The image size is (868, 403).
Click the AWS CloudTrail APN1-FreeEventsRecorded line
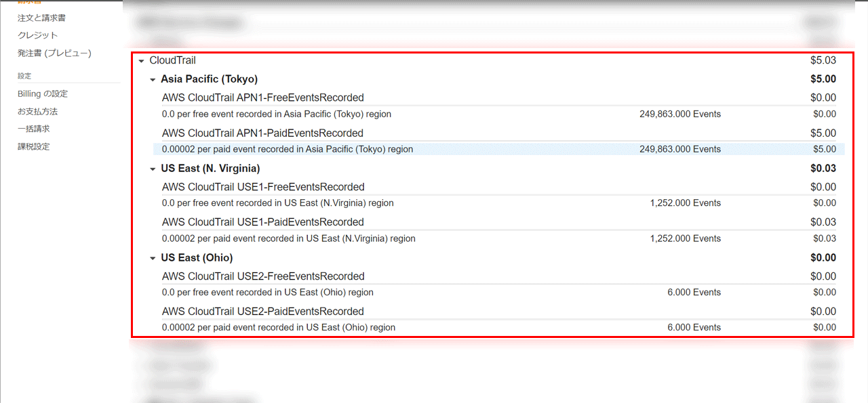tap(262, 98)
